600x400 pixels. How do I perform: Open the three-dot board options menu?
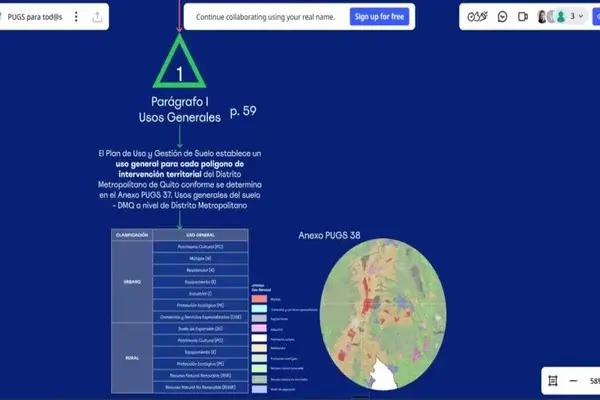click(73, 17)
